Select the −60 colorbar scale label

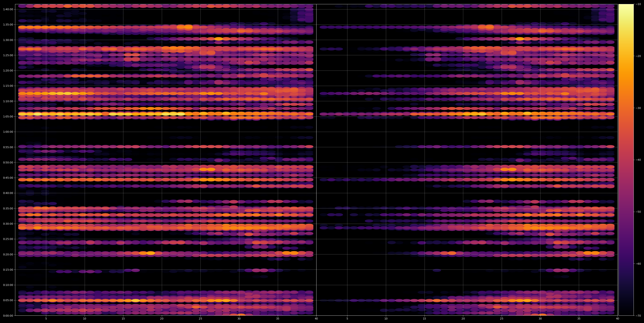pos(638,264)
